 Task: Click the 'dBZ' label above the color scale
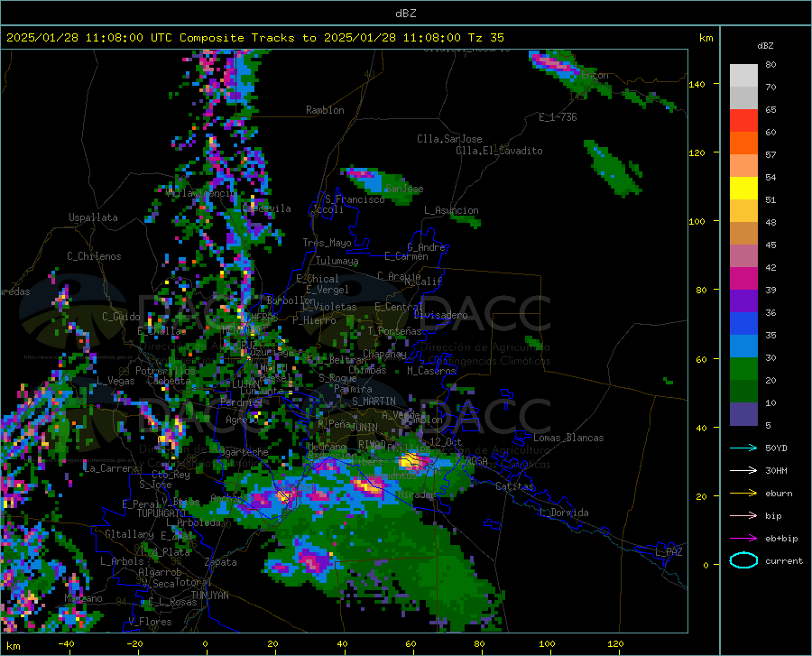point(765,45)
